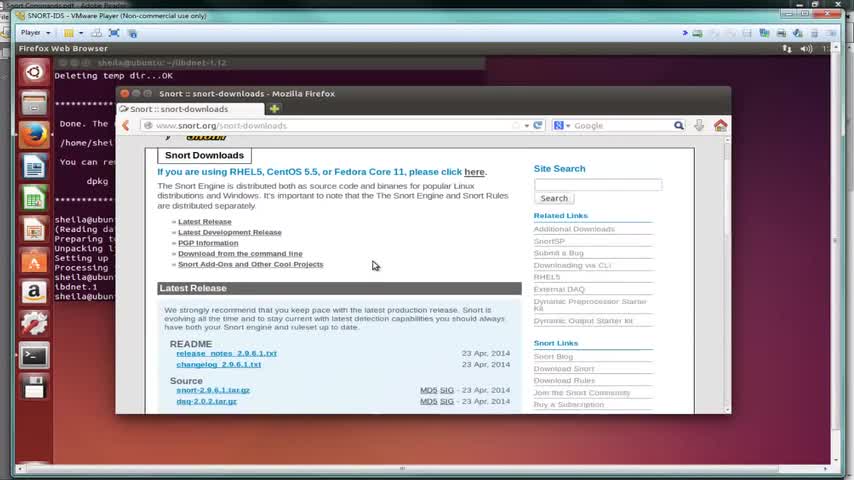Open Download from the command line link
This screenshot has height=480, width=854.
[240, 253]
